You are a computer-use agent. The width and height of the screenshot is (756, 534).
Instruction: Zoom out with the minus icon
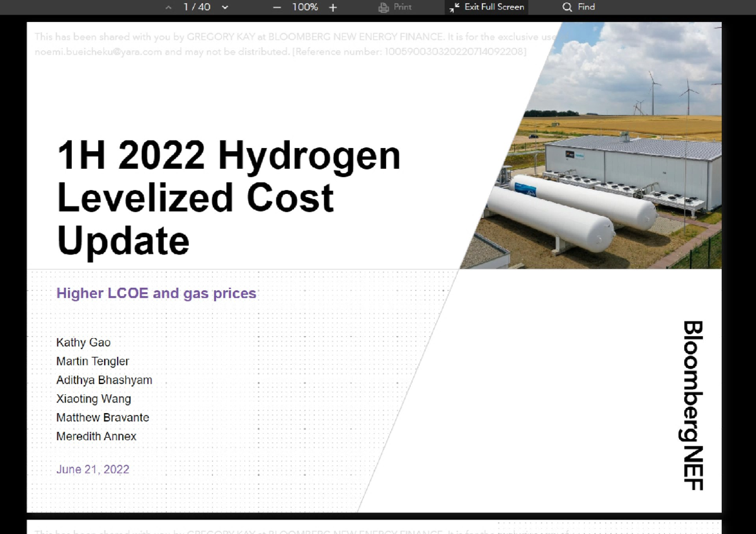click(x=277, y=7)
